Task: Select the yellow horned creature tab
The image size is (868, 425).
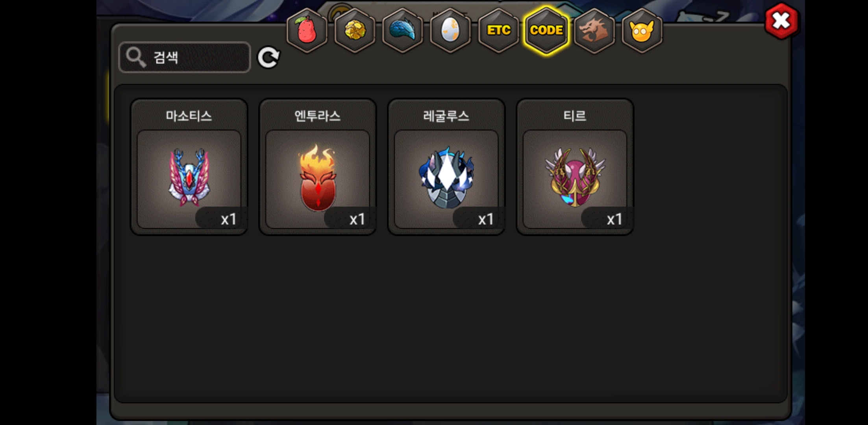Action: tap(642, 30)
